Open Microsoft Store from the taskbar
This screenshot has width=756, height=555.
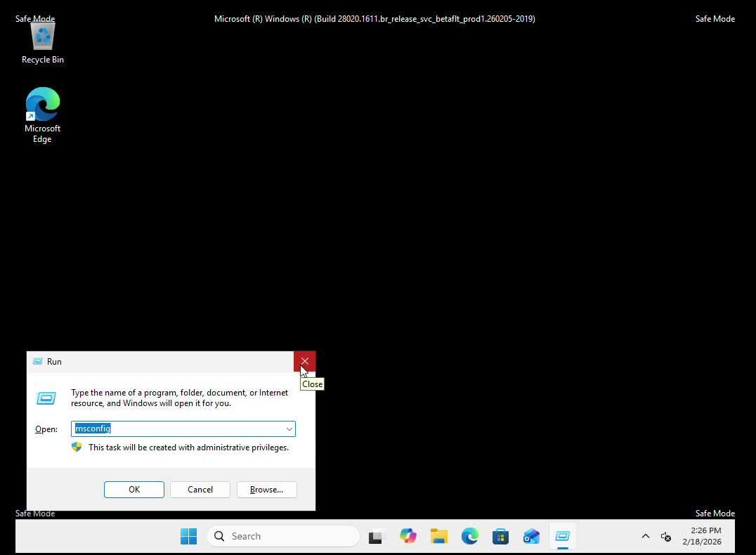click(500, 536)
